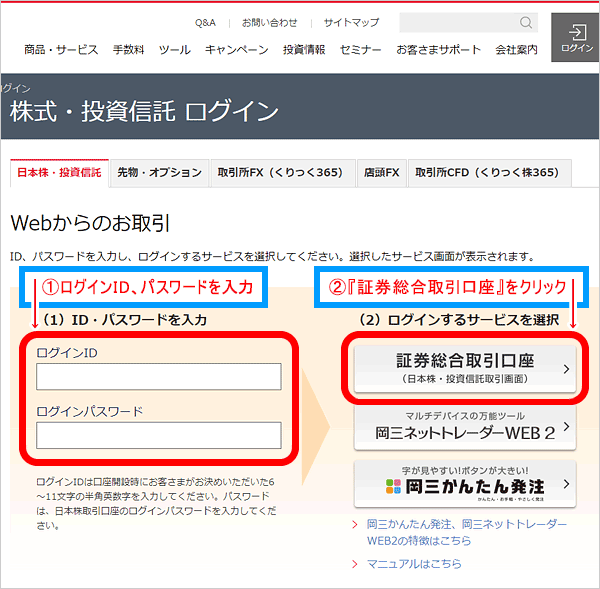
Task: Open 会社案内 menu
Action: click(x=517, y=50)
